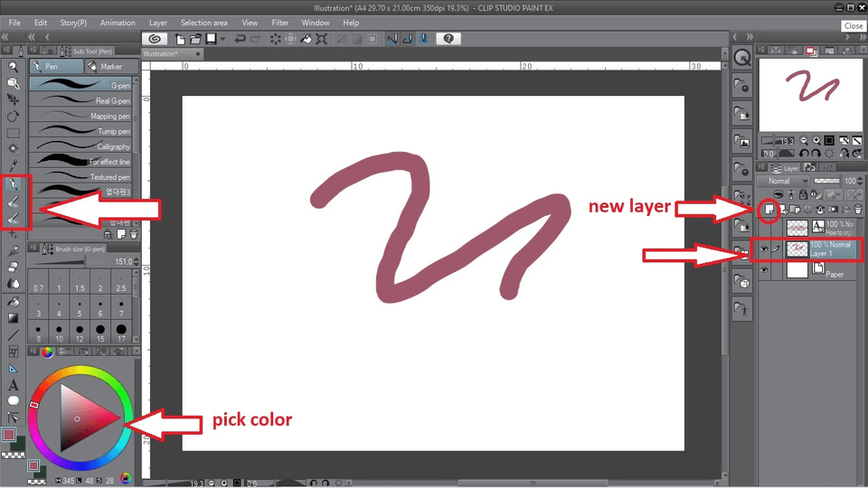Select the Auto select magic wand tool
The height and width of the screenshot is (488, 868).
pos(13,149)
